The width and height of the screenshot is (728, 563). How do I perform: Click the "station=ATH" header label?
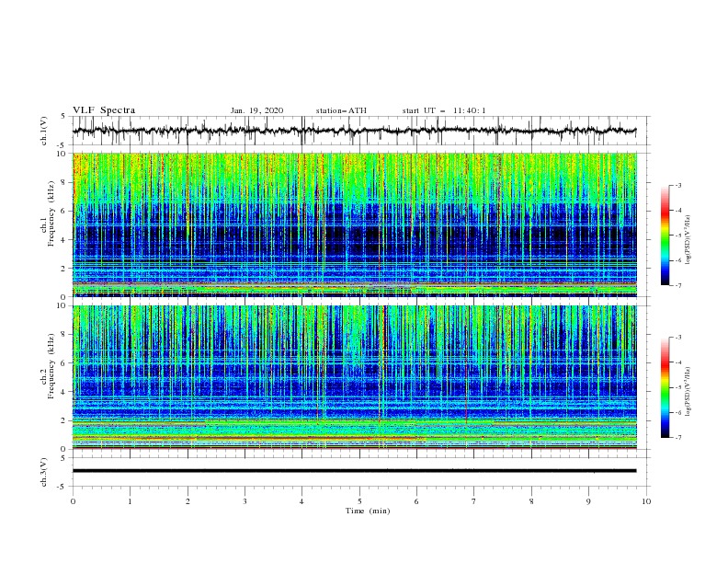click(x=341, y=110)
